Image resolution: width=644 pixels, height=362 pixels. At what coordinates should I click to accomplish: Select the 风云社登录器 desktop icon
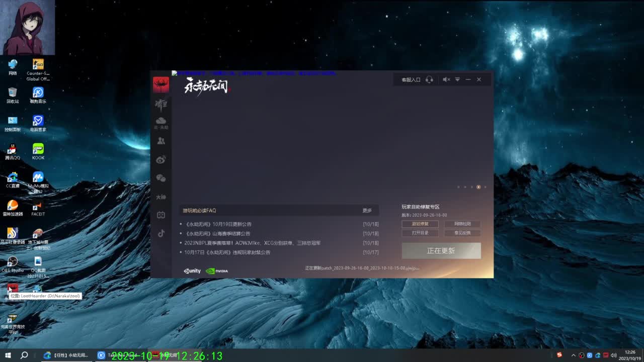(x=13, y=236)
